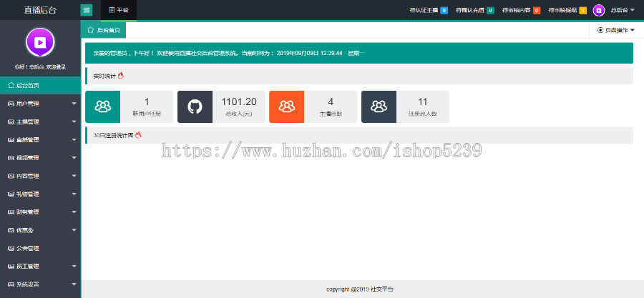This screenshot has width=644, height=298.
Task: Click the small avatar in top-right header
Action: coord(598,10)
